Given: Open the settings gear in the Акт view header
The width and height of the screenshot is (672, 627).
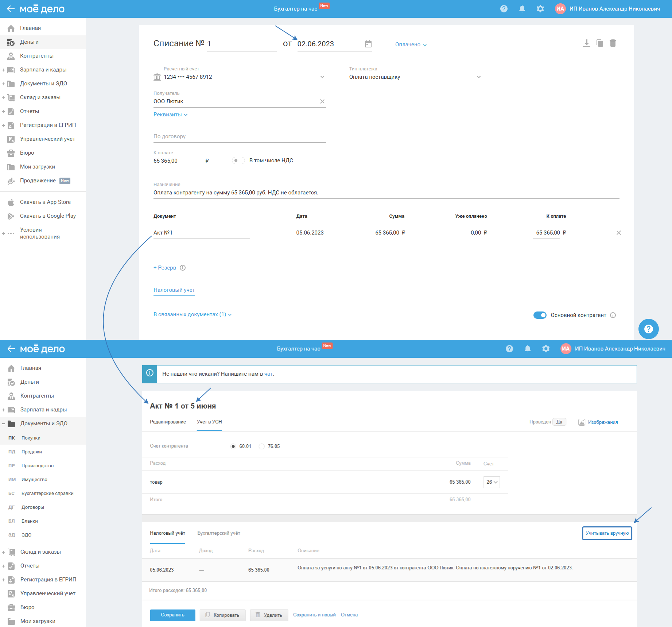Looking at the screenshot, I should (x=546, y=349).
